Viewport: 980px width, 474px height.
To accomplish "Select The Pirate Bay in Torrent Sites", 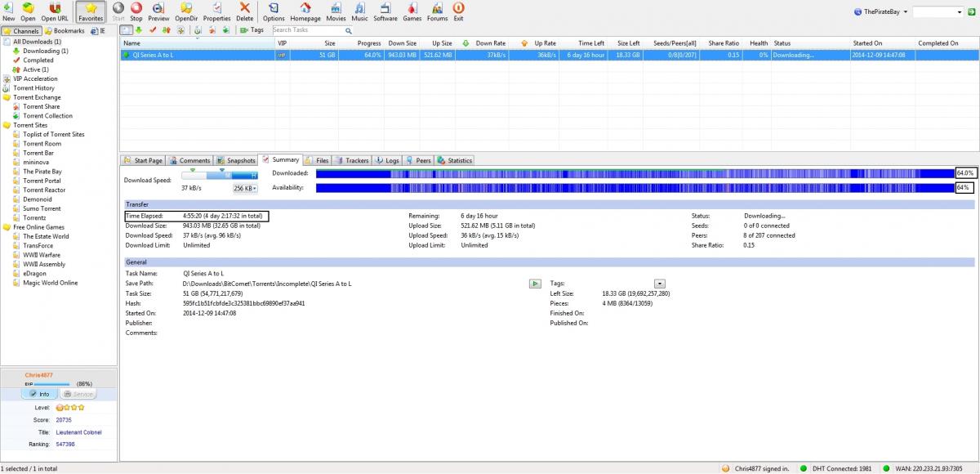I will [x=42, y=172].
